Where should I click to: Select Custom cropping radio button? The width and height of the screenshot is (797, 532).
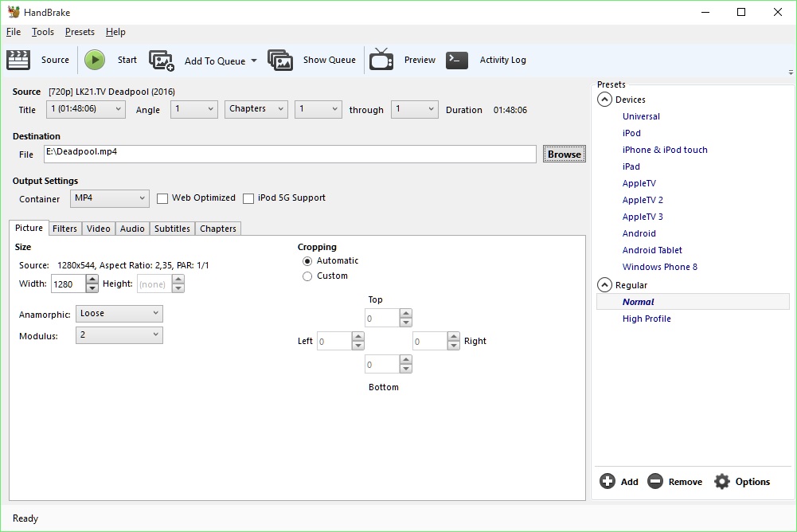[x=307, y=276]
